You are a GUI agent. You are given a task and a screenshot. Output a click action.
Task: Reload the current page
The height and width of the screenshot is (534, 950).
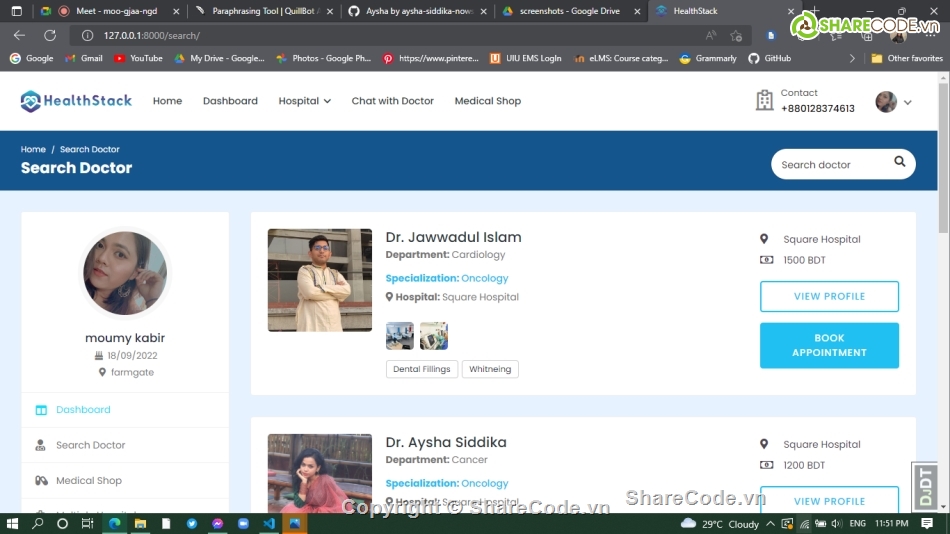click(50, 35)
